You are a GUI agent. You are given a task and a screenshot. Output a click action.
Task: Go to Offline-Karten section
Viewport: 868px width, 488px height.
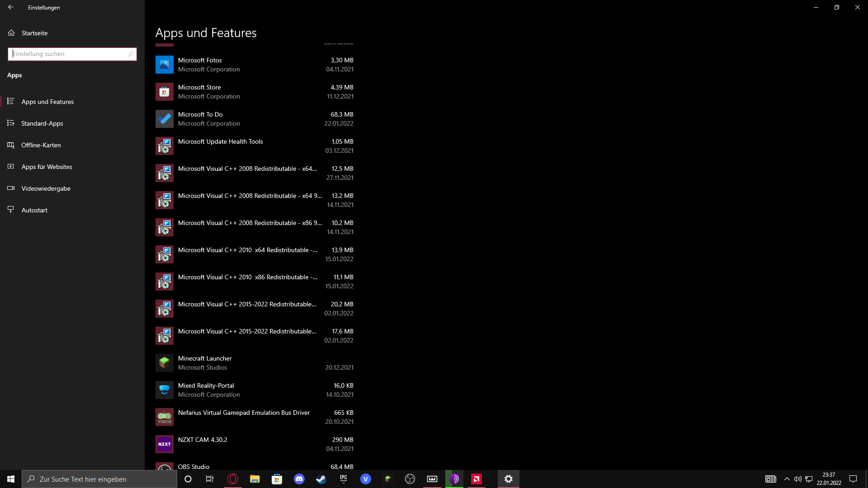[41, 145]
